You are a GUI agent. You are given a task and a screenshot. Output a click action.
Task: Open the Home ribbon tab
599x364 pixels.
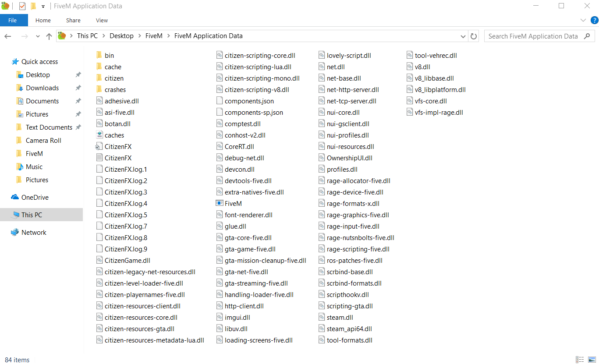[43, 20]
